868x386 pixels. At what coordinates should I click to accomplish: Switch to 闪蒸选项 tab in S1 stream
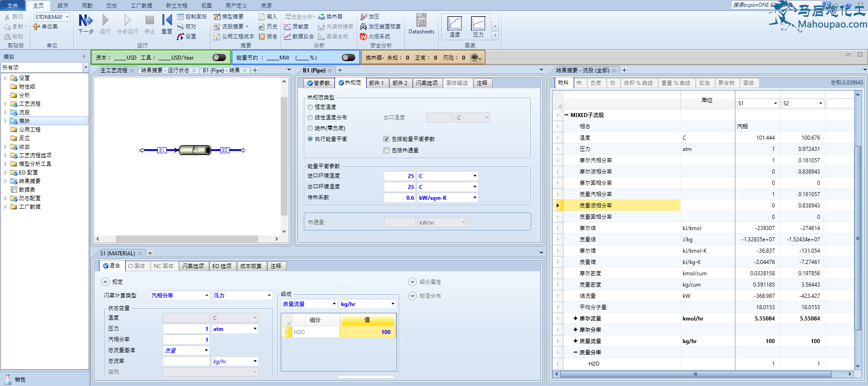click(193, 266)
